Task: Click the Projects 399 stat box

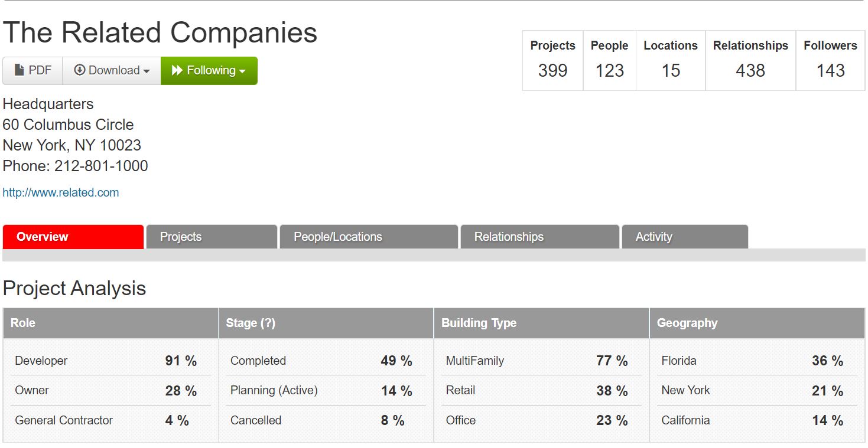Action: tap(553, 61)
